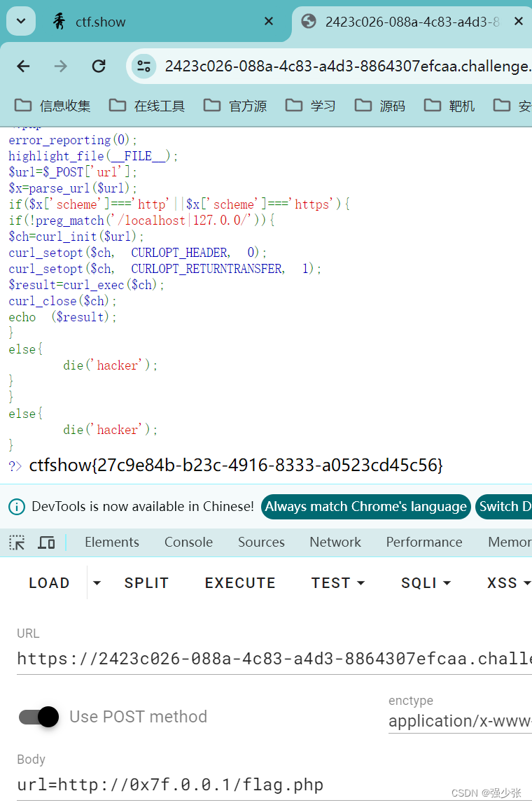The height and width of the screenshot is (805, 532).
Task: Open the Performance panel tab
Action: coord(424,542)
